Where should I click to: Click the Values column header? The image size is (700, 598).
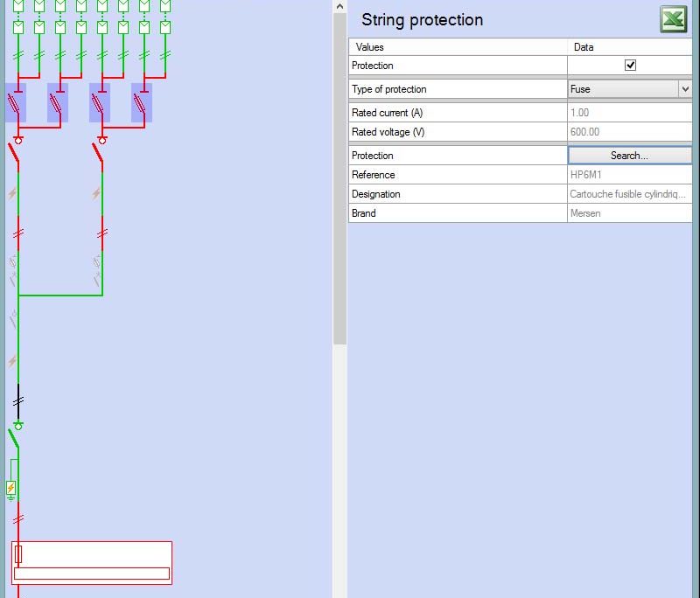tap(458, 47)
